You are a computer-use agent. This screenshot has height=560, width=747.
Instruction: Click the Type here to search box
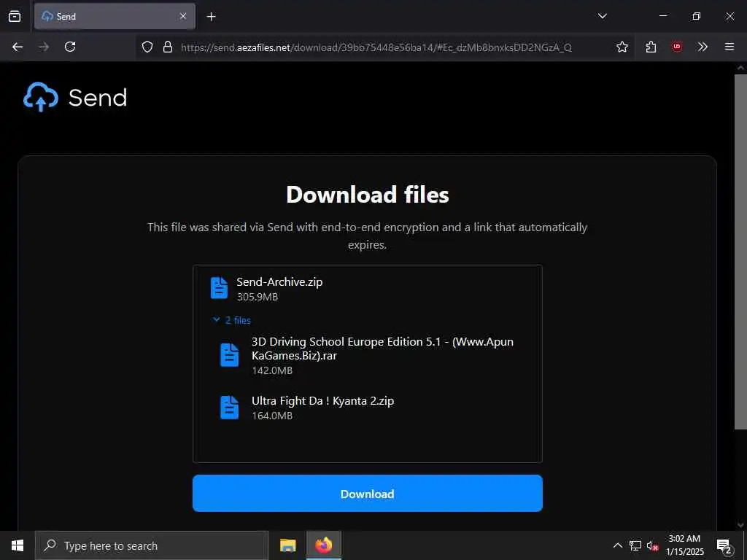click(152, 545)
